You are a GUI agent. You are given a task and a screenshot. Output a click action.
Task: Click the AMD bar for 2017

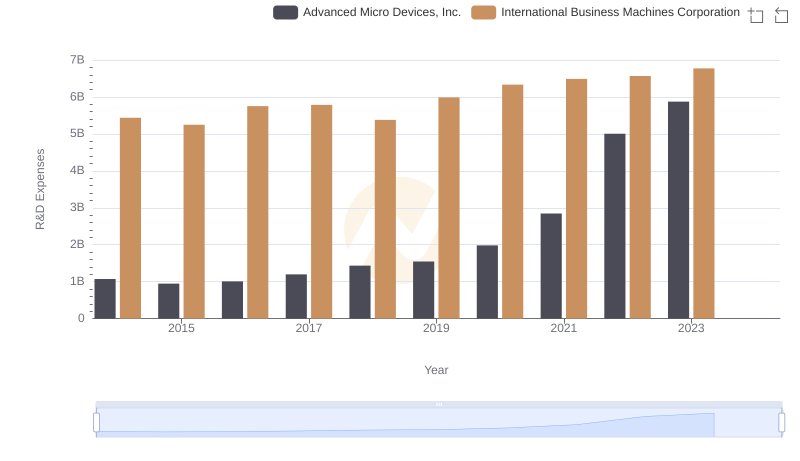[x=296, y=296]
